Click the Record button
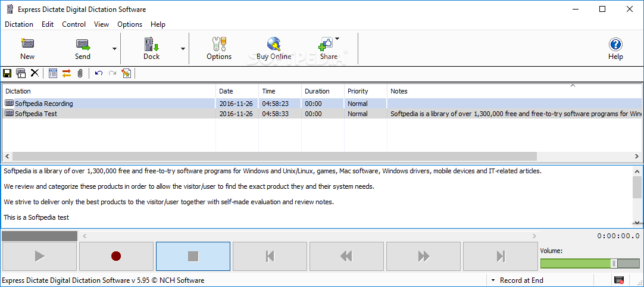The image size is (644, 287). [116, 256]
